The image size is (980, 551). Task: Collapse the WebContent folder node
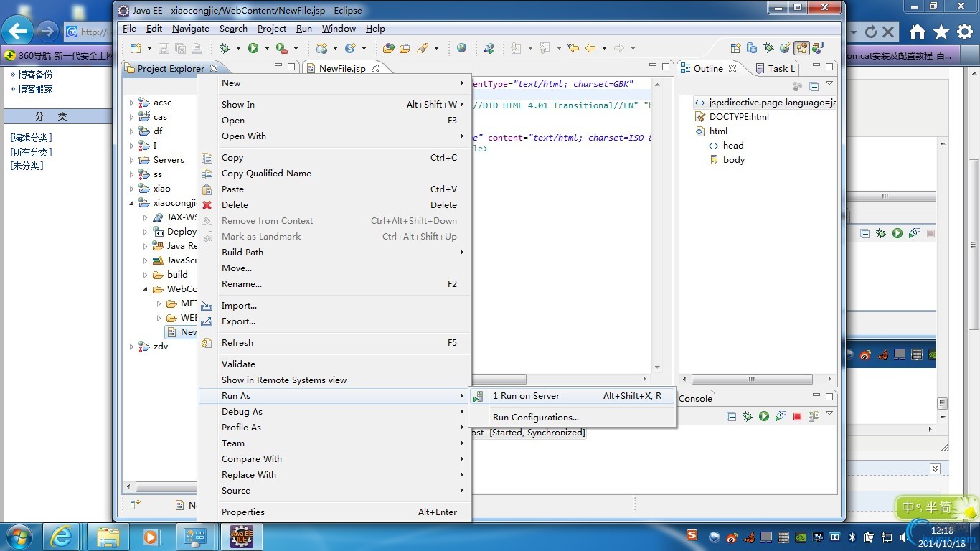point(145,289)
